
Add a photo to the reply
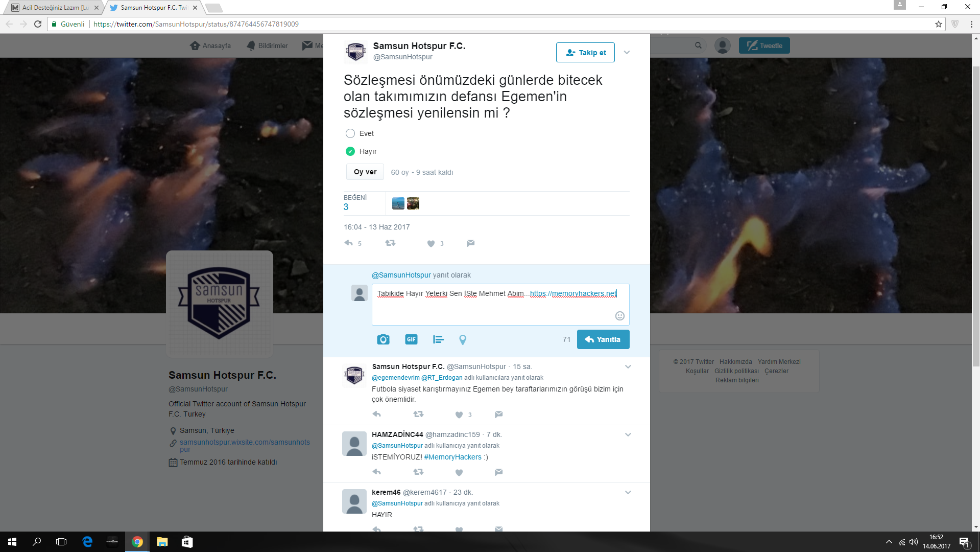tap(383, 339)
